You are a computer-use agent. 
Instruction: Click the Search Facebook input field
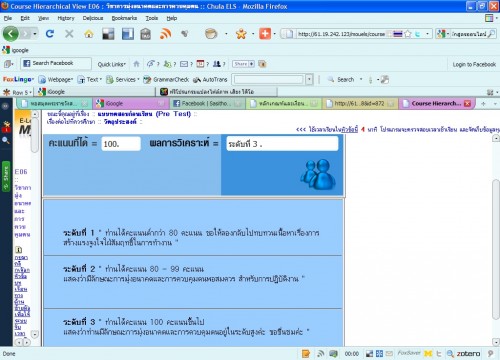[56, 63]
